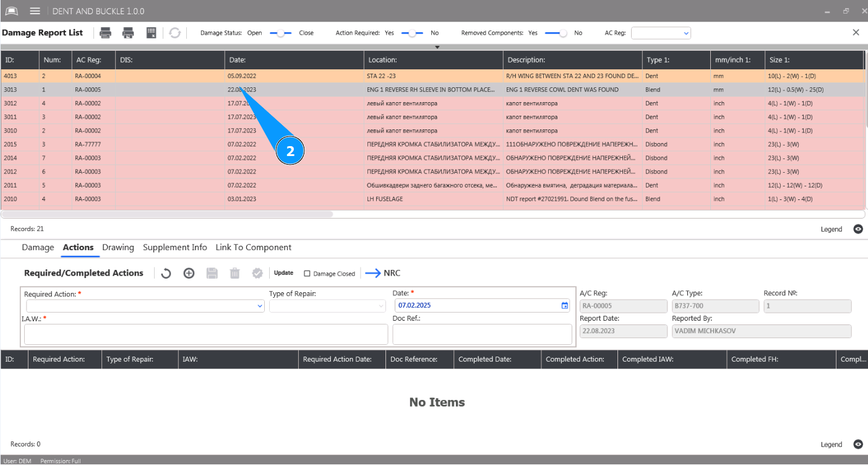Open the Link To Component tab
Viewport: 868px width, 465px height.
(x=254, y=247)
